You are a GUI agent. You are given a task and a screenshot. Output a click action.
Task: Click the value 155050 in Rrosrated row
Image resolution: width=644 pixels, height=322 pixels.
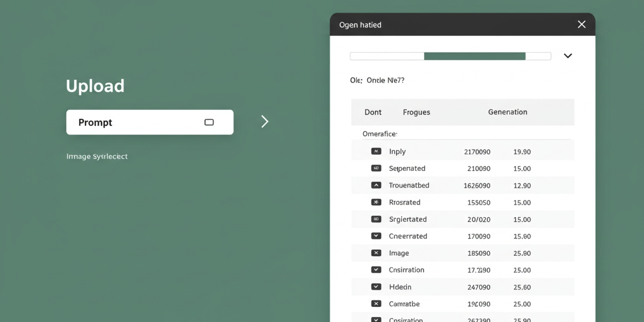pos(479,203)
